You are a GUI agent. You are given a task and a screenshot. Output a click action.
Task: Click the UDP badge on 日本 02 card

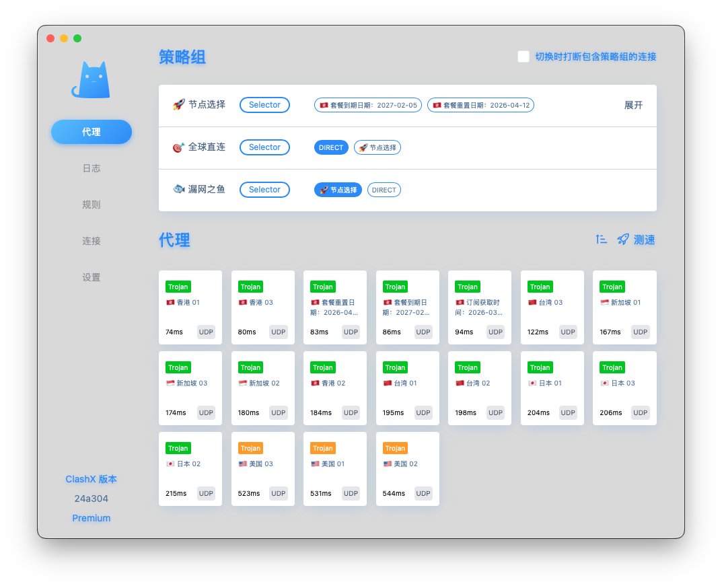click(206, 494)
